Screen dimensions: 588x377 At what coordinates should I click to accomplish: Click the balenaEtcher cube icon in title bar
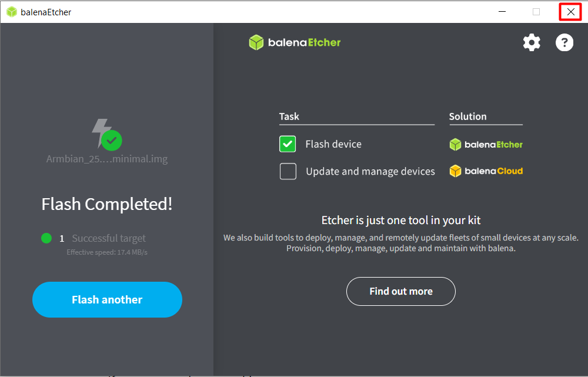(11, 12)
